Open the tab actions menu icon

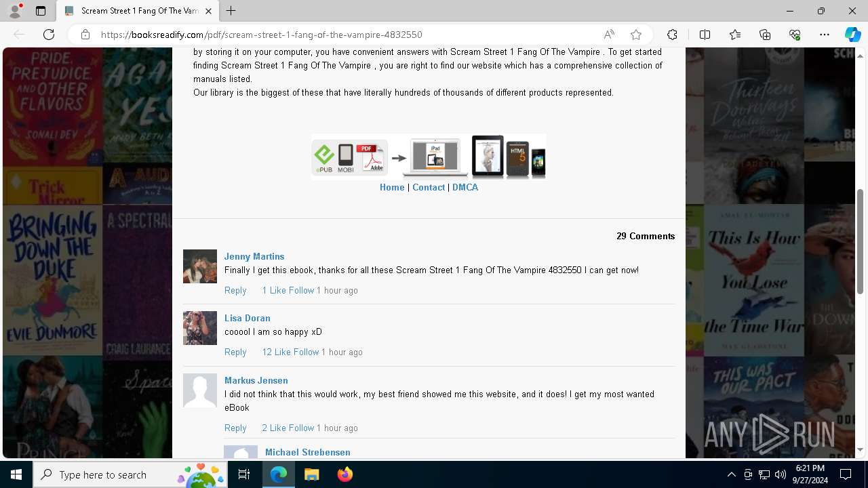pyautogui.click(x=41, y=11)
